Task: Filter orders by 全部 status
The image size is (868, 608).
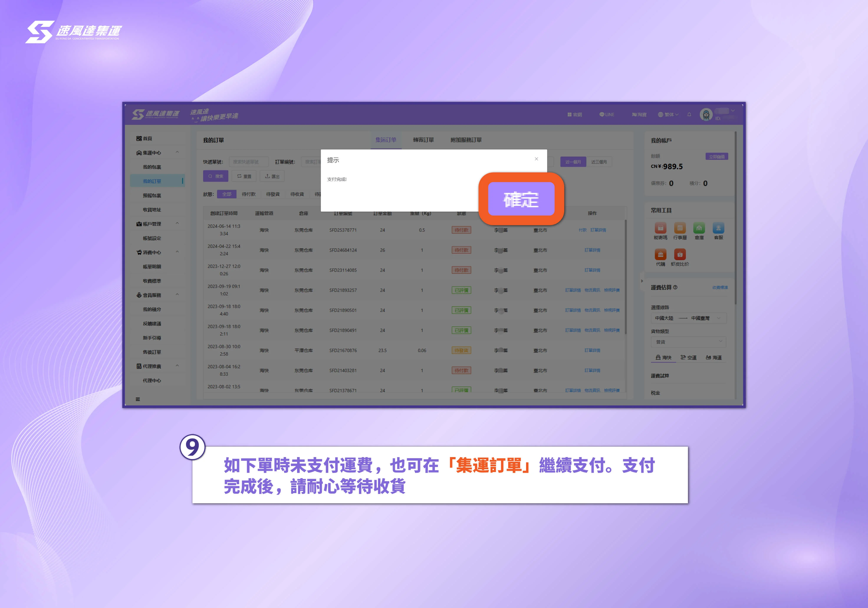Action: pyautogui.click(x=227, y=194)
